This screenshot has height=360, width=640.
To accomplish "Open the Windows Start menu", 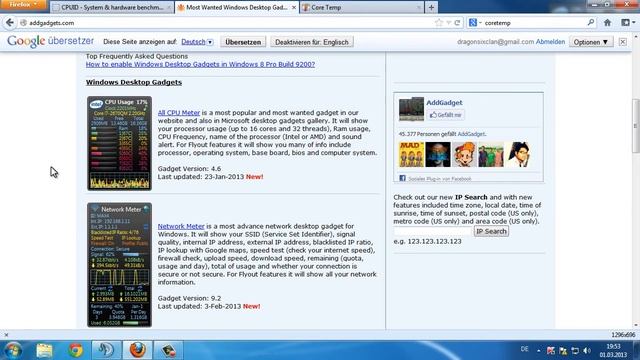I will (13, 350).
